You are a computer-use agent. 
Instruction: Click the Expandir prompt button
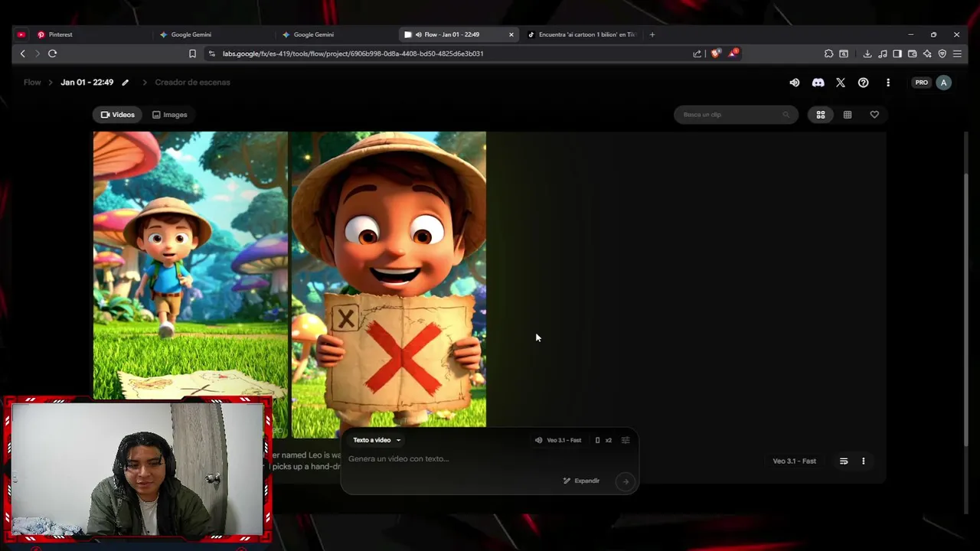(581, 481)
